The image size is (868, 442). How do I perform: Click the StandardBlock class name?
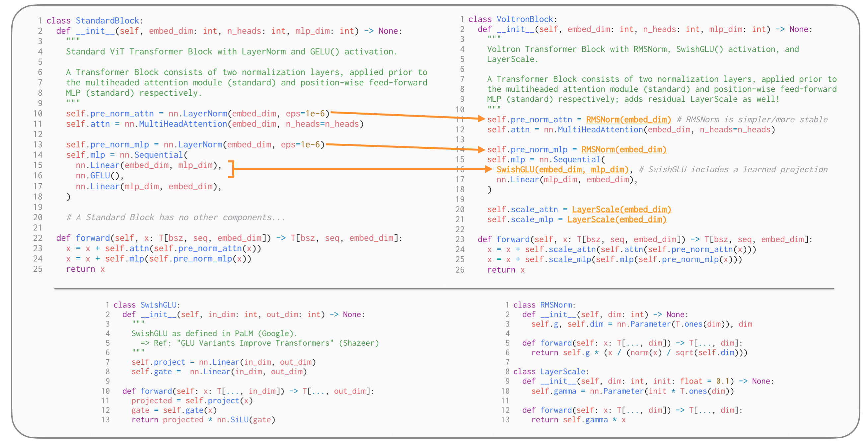click(x=107, y=21)
